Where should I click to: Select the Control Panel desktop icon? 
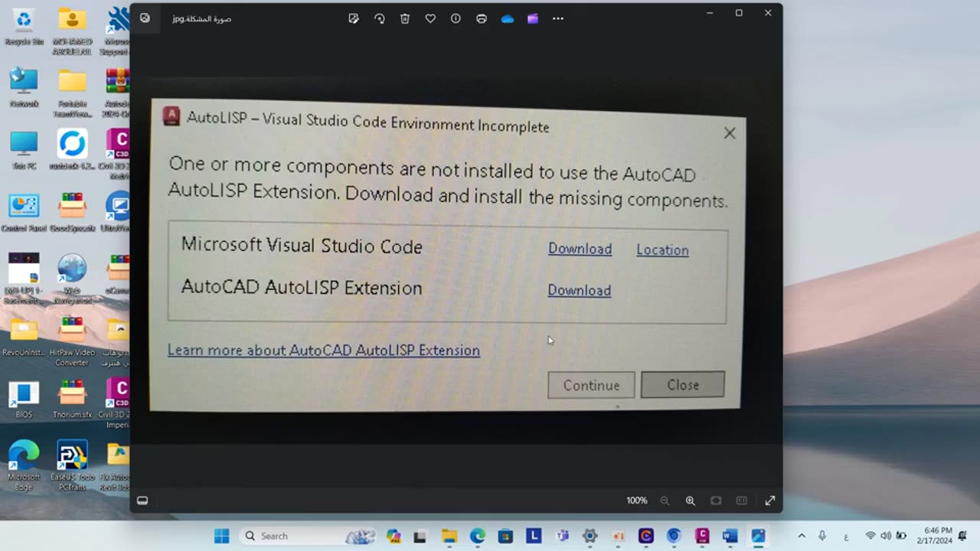pos(24,213)
